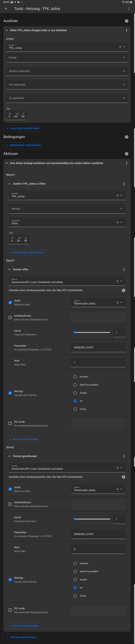Open the page overflow menu in header

pyautogui.click(x=129, y=9)
